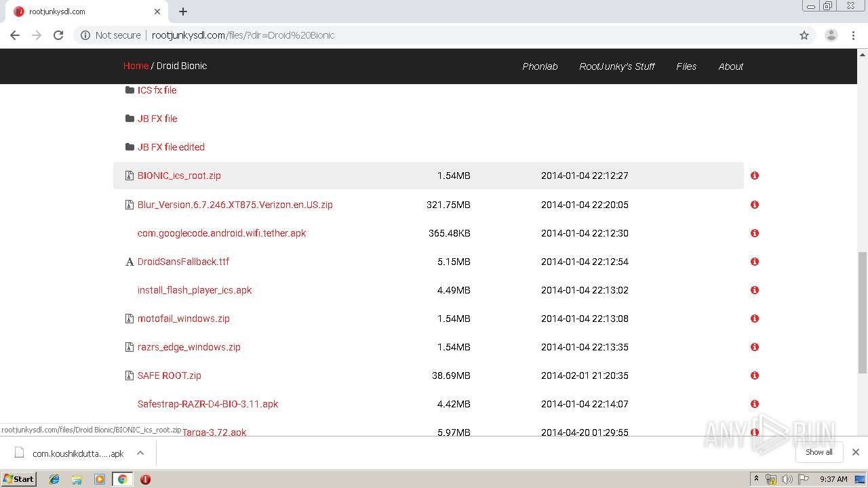Click folder icon next to ICS fx file
868x488 pixels.
click(x=130, y=90)
